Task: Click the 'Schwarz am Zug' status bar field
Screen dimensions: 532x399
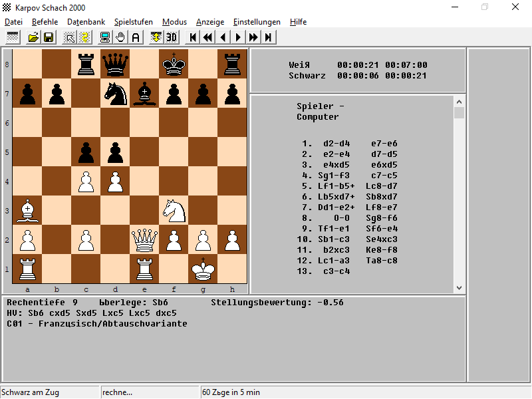Action: 50,392
